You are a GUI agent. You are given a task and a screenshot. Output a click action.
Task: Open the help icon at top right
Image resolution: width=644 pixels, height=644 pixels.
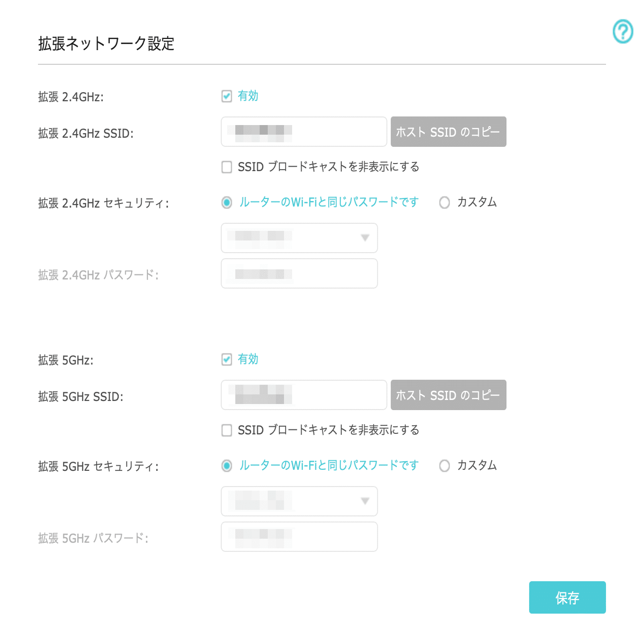623,31
